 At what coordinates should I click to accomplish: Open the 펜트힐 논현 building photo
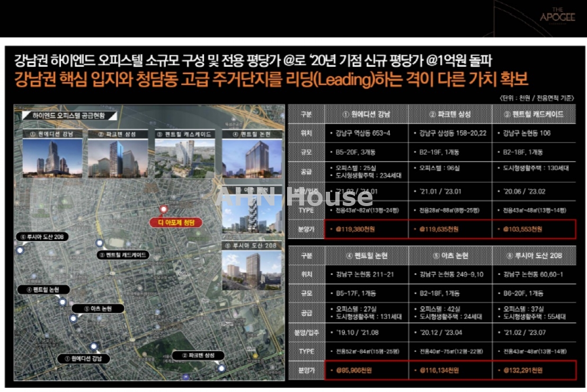click(x=252, y=158)
